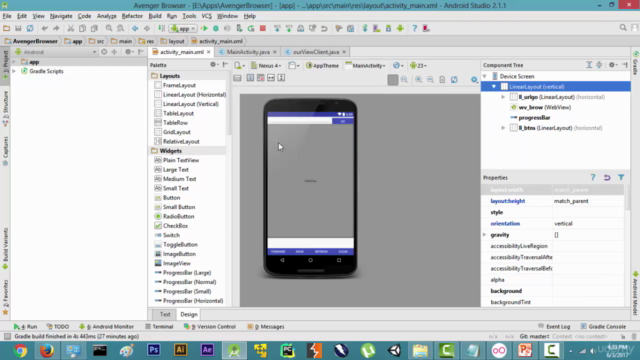Screen dimensions: 640x360
Task: Open Photoshop from the taskbar
Action: (154, 350)
